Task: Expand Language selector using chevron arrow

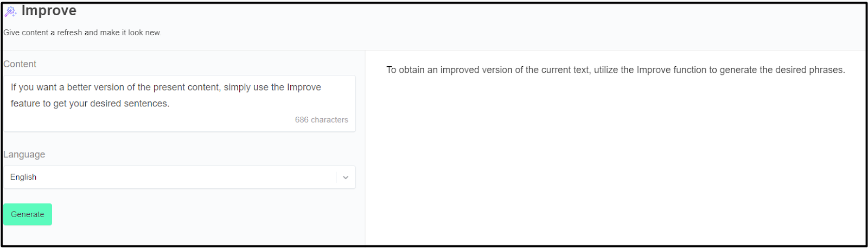Action: (346, 177)
